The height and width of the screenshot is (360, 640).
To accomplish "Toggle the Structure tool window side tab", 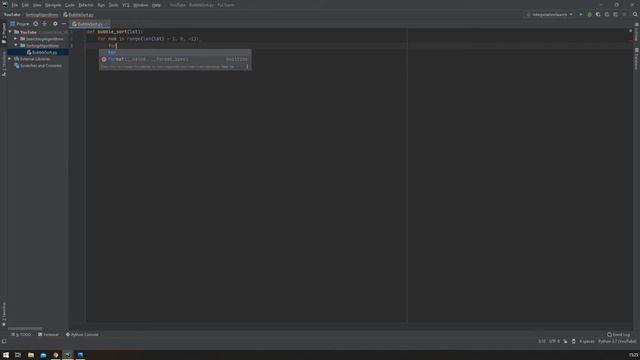I will 4,64.
